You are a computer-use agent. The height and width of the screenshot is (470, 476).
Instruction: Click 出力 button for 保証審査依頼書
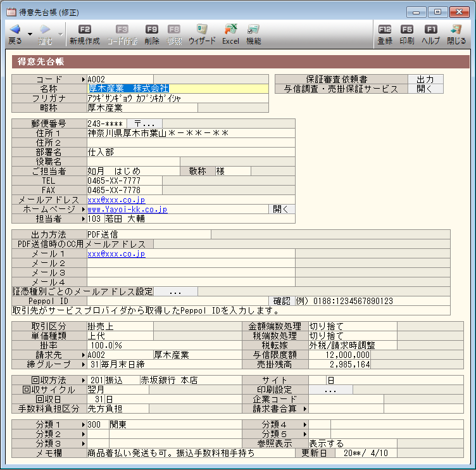(x=425, y=79)
